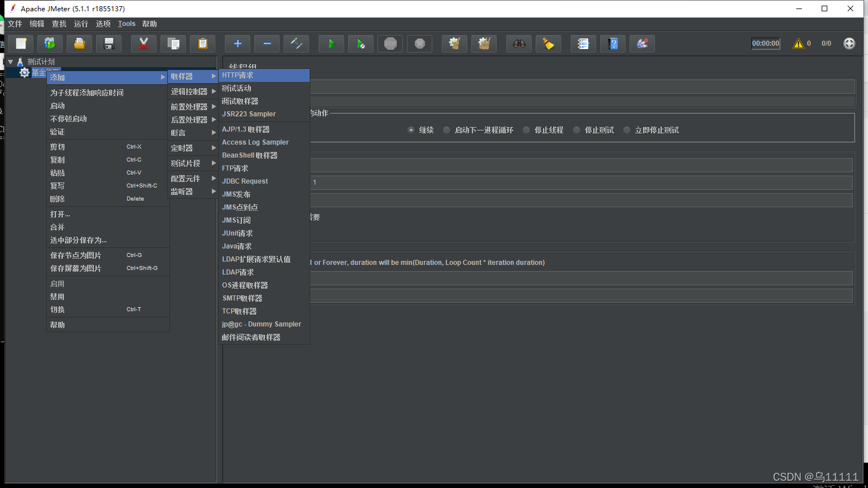Screen dimensions: 868x488
Task: Expand the 前置处理器 submenu
Action: click(x=193, y=107)
